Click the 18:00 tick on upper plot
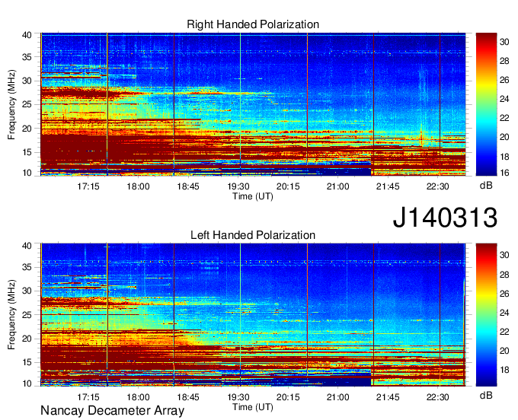 tap(138, 186)
